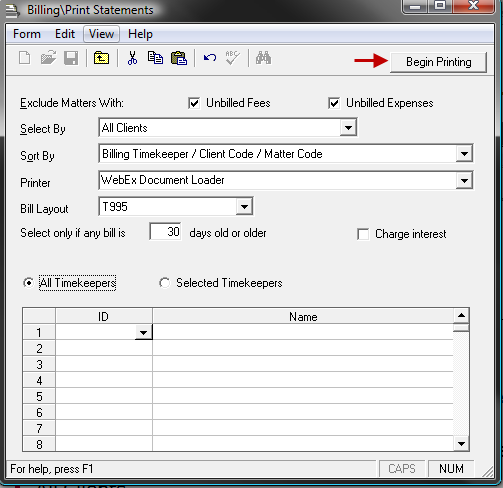
Task: Click the Name cell in row 1
Action: tap(303, 332)
